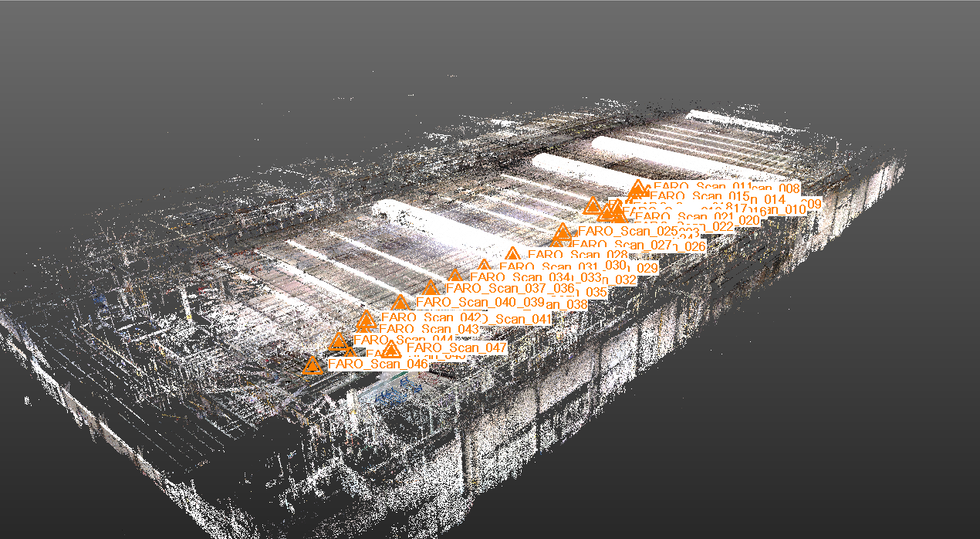Click the scan marker for FARO_Scan_040
This screenshot has width=980, height=539.
(400, 303)
